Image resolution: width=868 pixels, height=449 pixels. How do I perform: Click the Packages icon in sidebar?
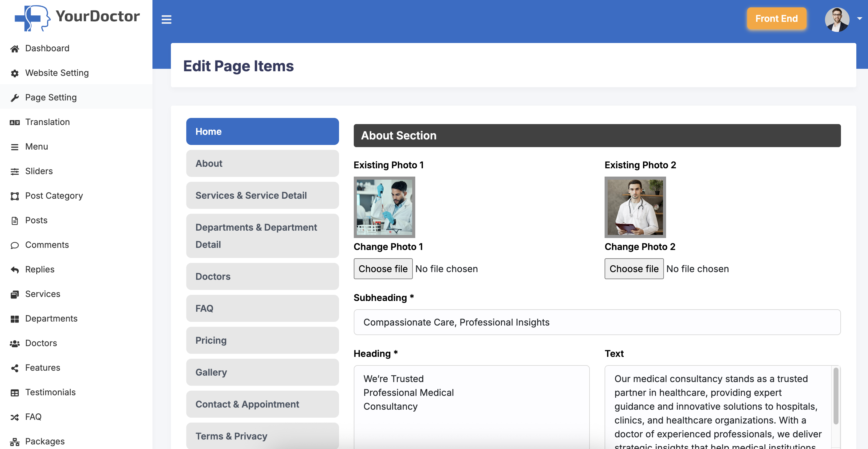coord(14,442)
